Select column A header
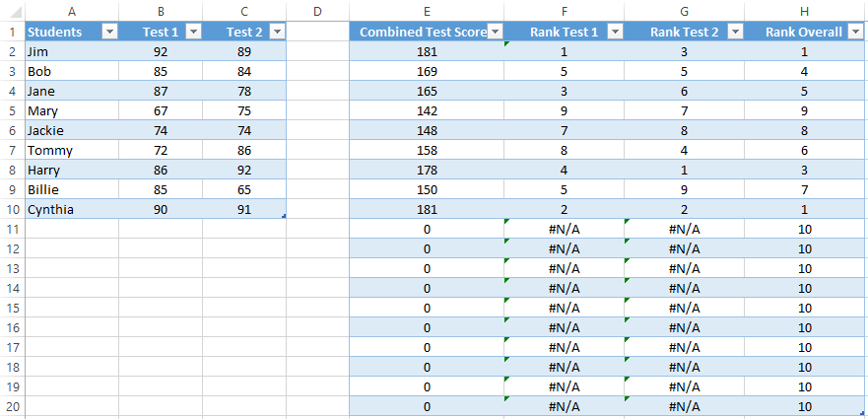Screen dimensions: 868x419 coord(71,11)
